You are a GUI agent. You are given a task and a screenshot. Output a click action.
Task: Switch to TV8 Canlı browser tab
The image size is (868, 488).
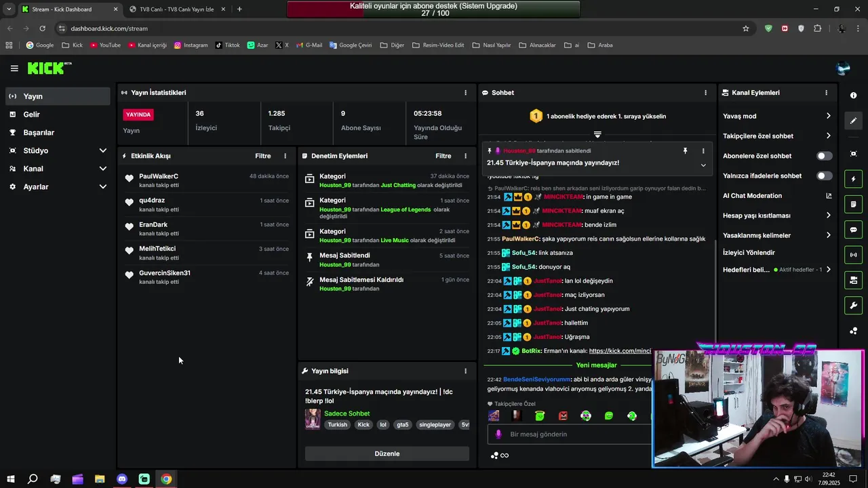tap(176, 9)
